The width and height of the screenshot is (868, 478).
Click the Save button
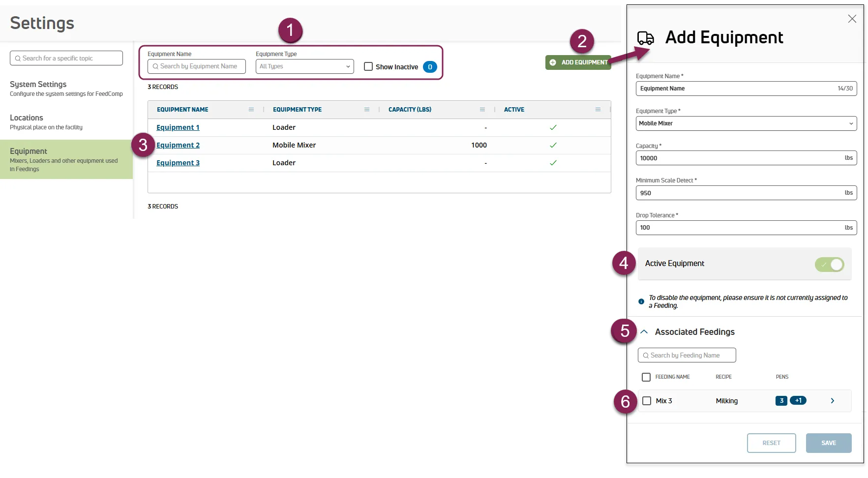[829, 443]
